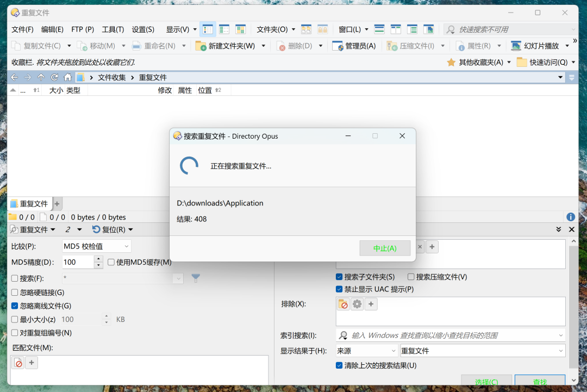Click the filter funnel icon beside 搜索 field
This screenshot has height=392, width=587.
(195, 277)
